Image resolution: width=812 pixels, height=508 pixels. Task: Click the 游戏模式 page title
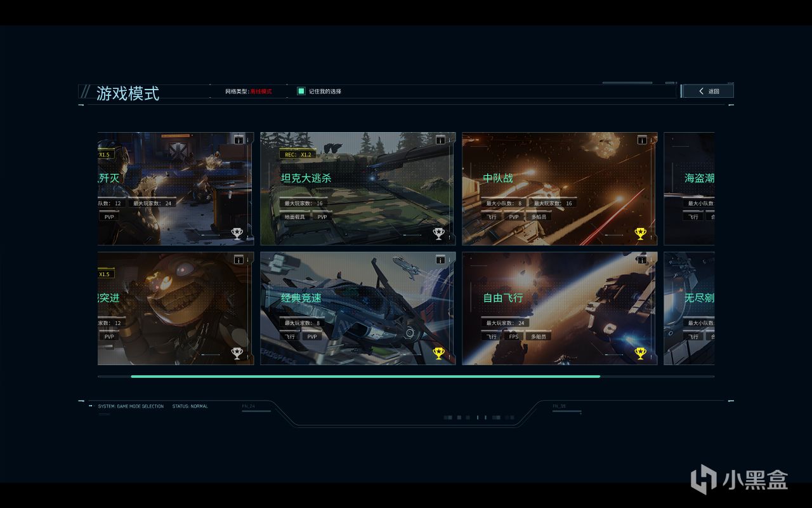coord(128,93)
